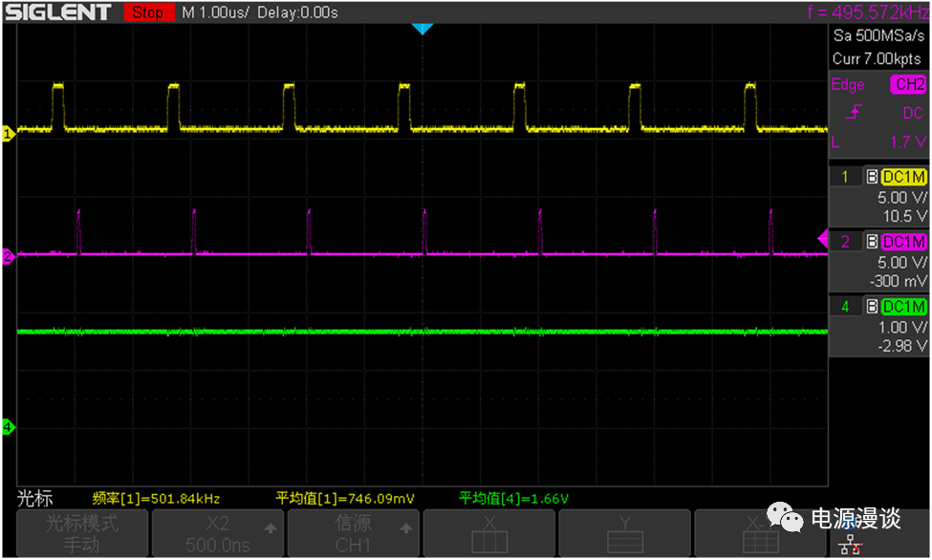Click the channel 2 magenta ground marker
Screen dimensions: 932x560
click(9, 256)
